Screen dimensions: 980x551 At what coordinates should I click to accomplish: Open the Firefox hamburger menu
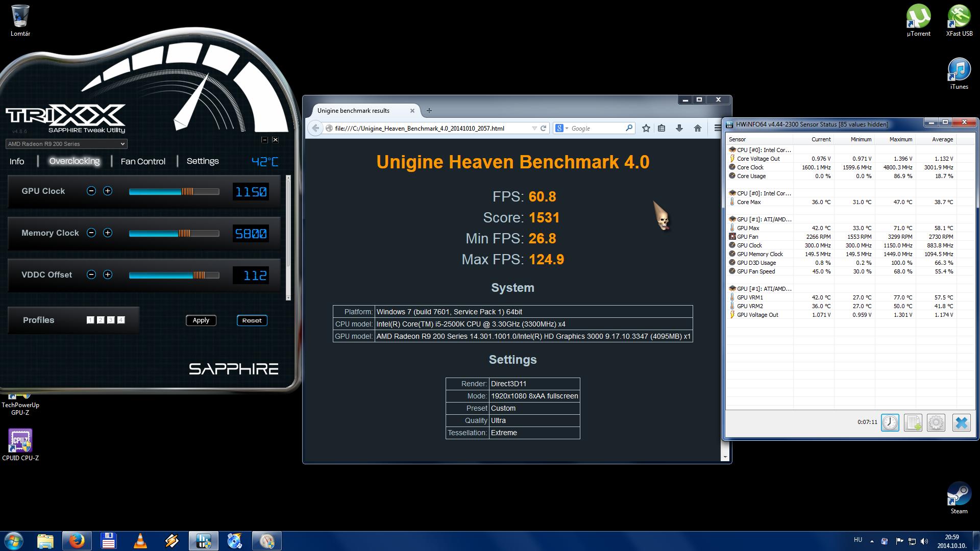pyautogui.click(x=718, y=128)
